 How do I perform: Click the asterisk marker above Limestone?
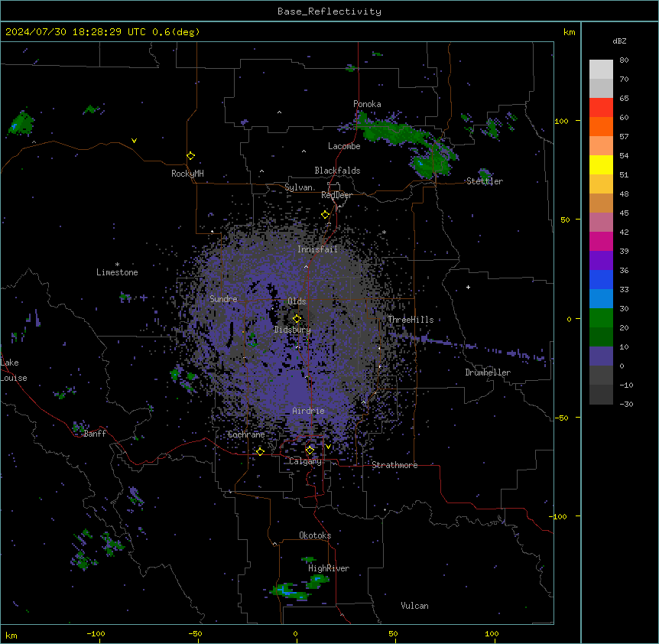[x=117, y=265]
